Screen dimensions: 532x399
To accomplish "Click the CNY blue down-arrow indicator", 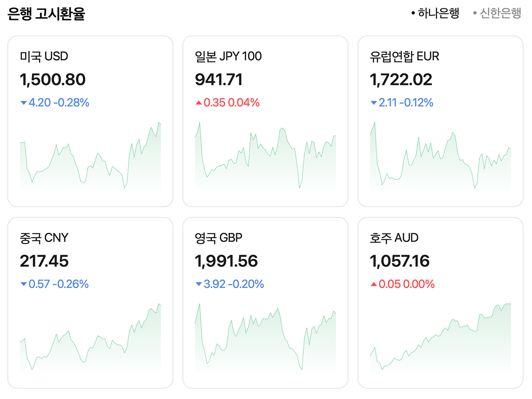I will point(23,284).
